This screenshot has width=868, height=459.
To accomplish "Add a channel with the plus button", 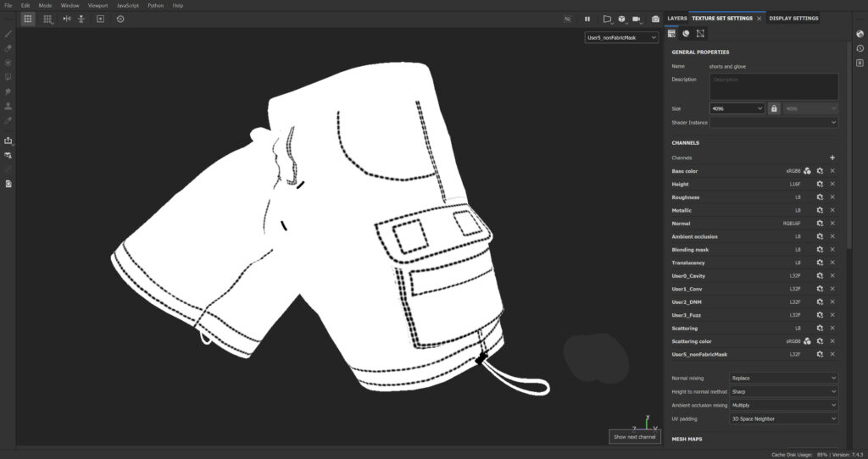I will (x=832, y=158).
